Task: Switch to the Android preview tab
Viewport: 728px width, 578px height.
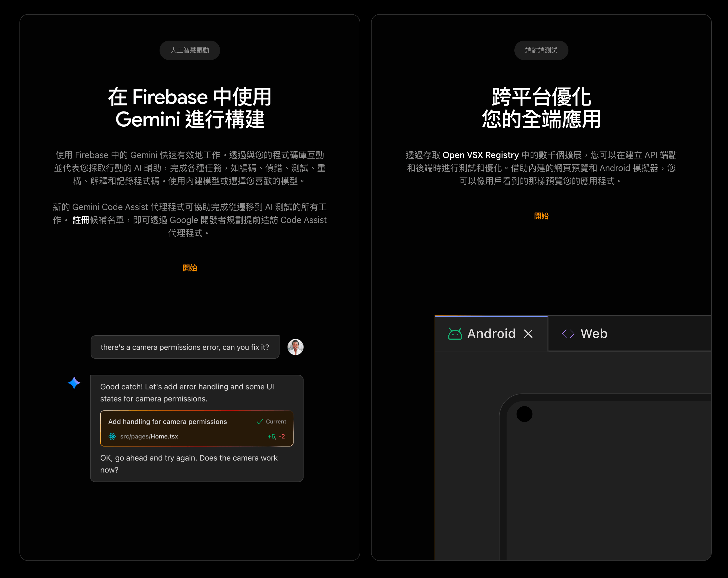Action: (491, 334)
